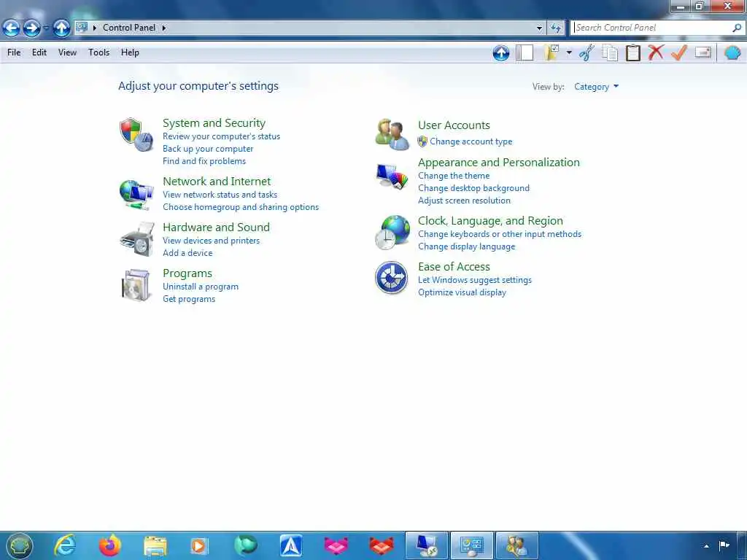Launch Internet Explorer from the taskbar
Viewport: 747px width, 560px height.
[65, 545]
